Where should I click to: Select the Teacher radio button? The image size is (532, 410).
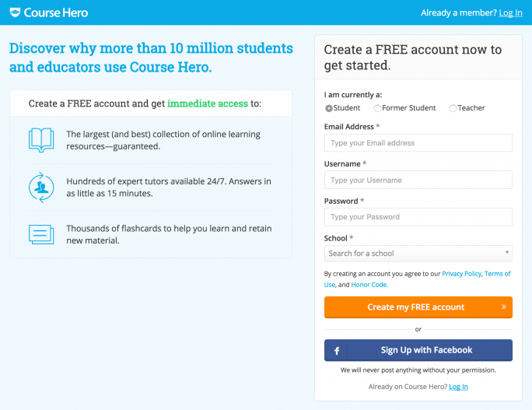pyautogui.click(x=453, y=108)
